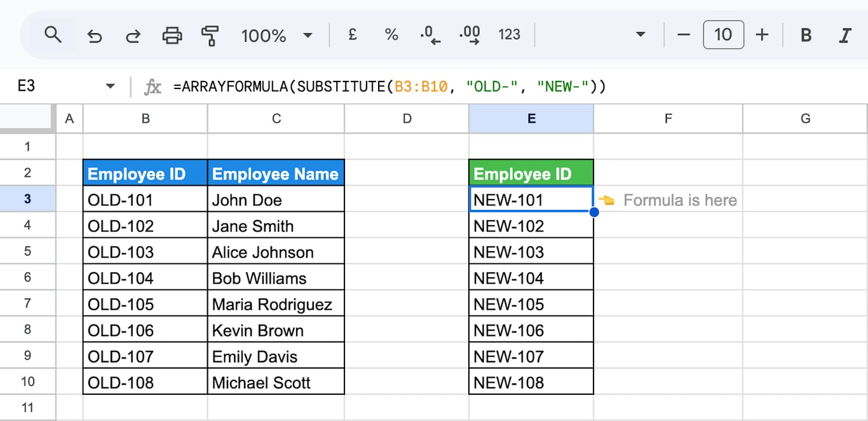Select the Michael Scott cell
The image size is (868, 421).
(276, 382)
